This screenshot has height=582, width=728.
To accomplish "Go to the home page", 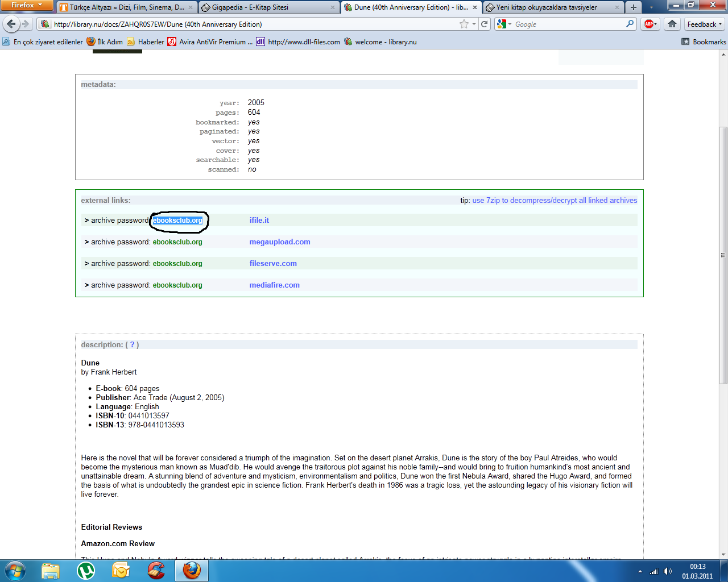I will coord(672,24).
